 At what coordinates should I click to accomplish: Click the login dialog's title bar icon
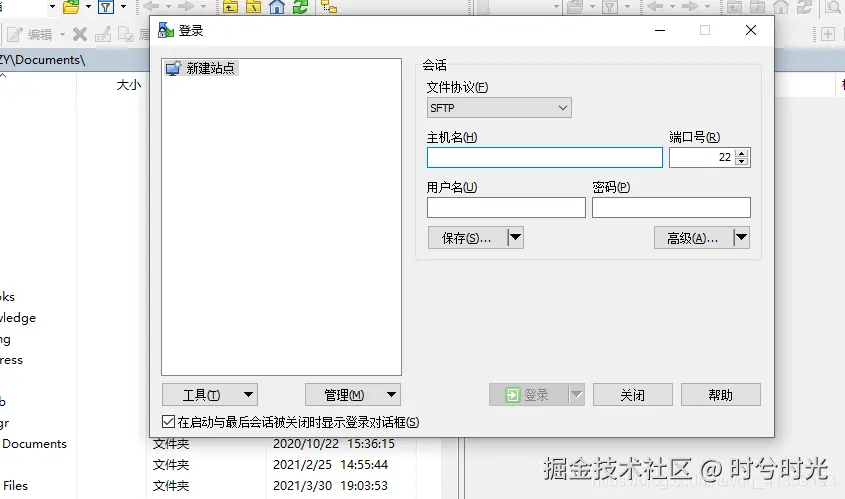(x=165, y=30)
